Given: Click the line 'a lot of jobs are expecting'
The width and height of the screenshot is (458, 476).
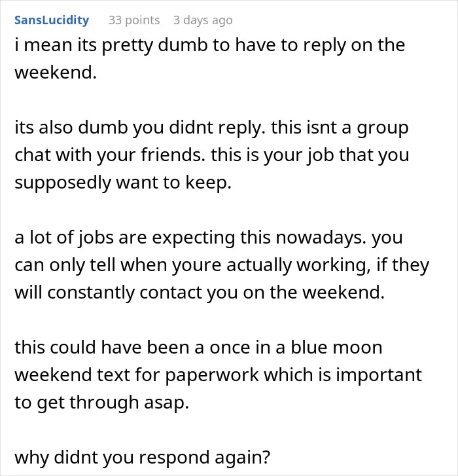Looking at the screenshot, I should (x=209, y=238).
